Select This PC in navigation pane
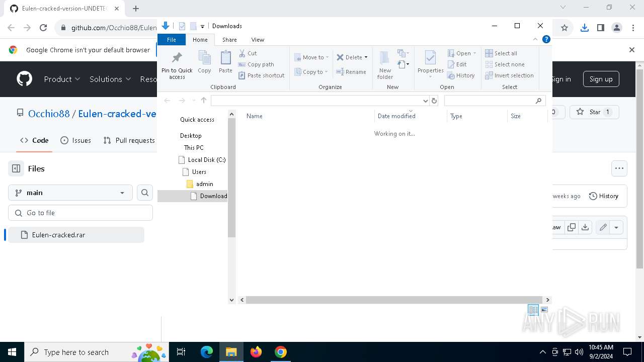Viewport: 644px width, 362px height. [194, 148]
